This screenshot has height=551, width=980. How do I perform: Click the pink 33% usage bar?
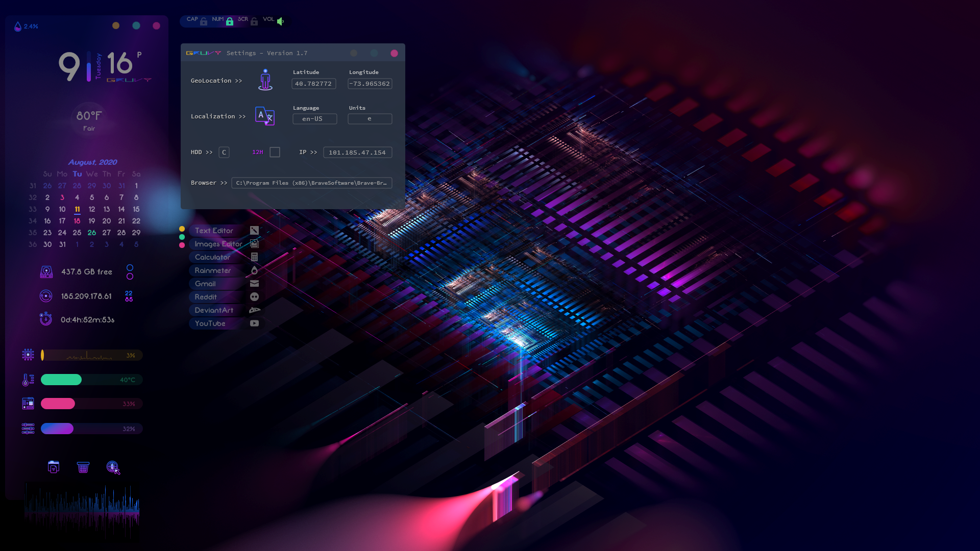coord(92,404)
